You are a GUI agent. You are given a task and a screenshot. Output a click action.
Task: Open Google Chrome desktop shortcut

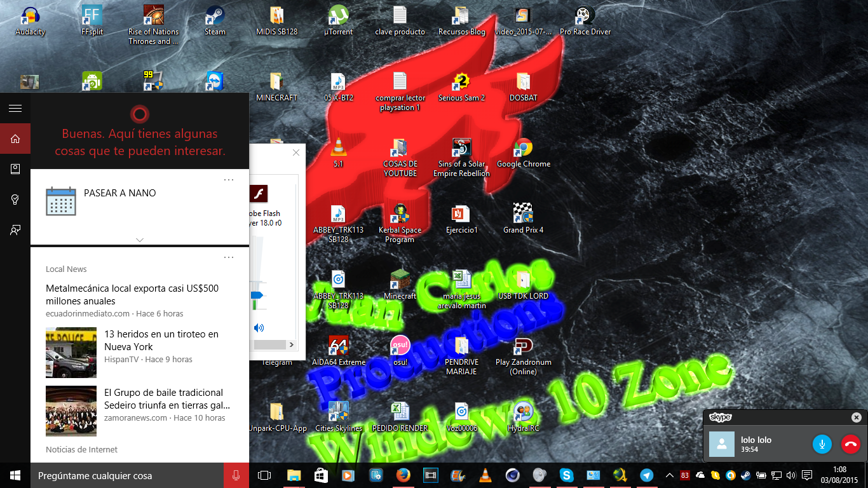524,153
